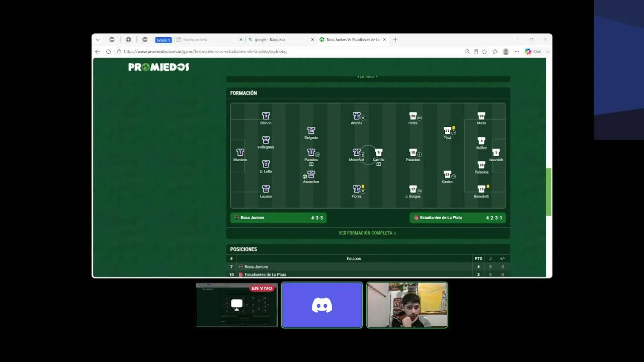Open a new browser tab with plus
The width and height of the screenshot is (644, 362).
(395, 40)
